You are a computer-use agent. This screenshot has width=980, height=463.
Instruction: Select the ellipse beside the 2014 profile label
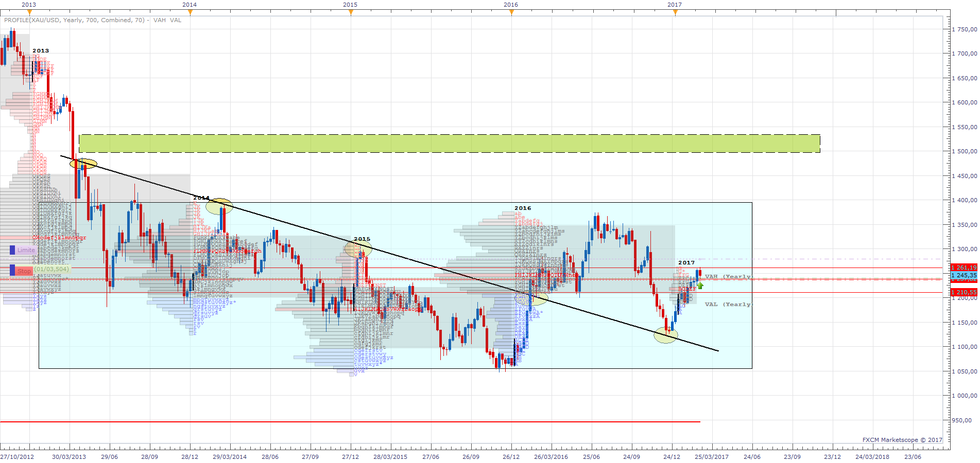[x=219, y=206]
